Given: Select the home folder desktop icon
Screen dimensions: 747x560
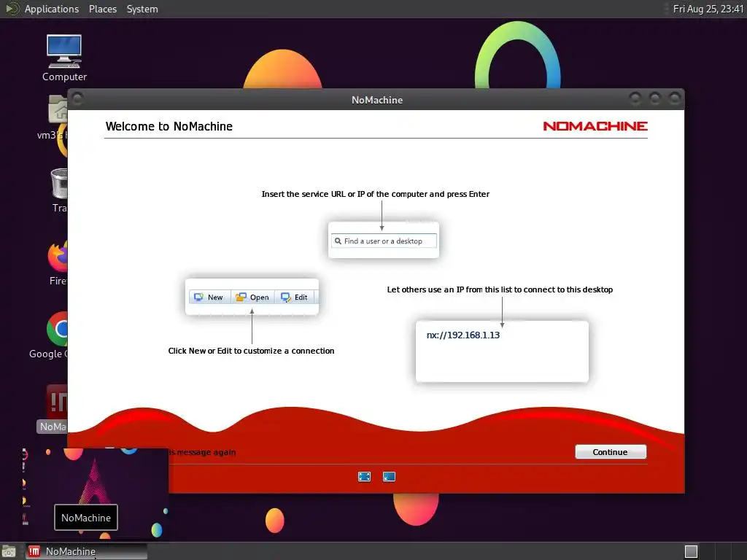Looking at the screenshot, I should click(x=57, y=117).
